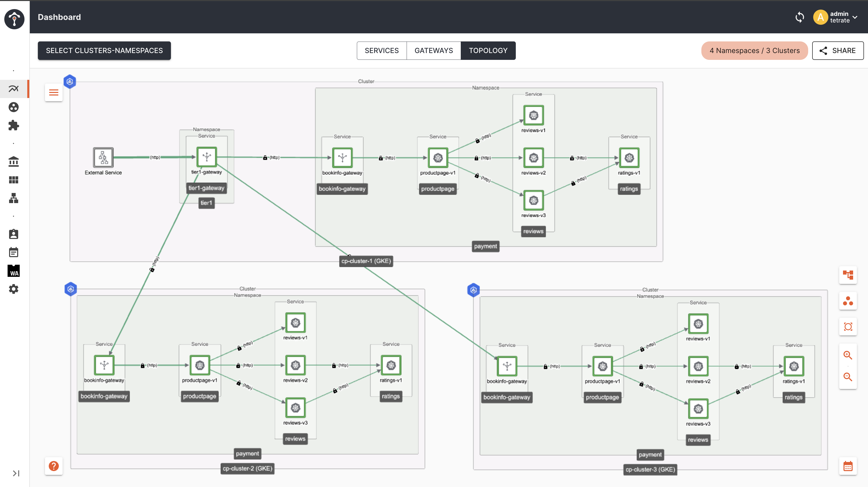Screen dimensions: 868x487
Task: Toggle the hierarchical layout icon on right
Action: point(848,275)
